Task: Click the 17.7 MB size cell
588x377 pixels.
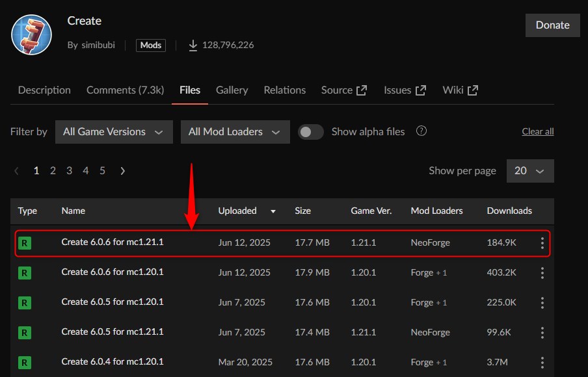Action: (312, 243)
